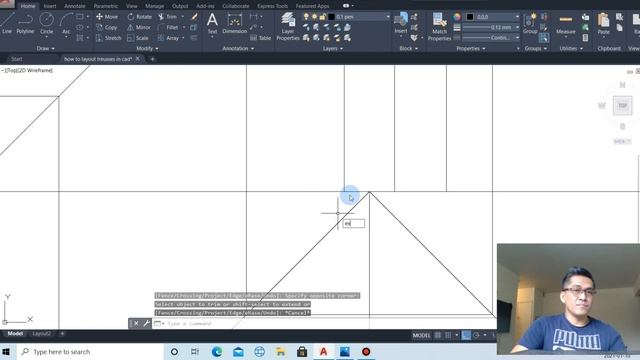Select the Circle tool
The image size is (640, 360).
(x=47, y=24)
